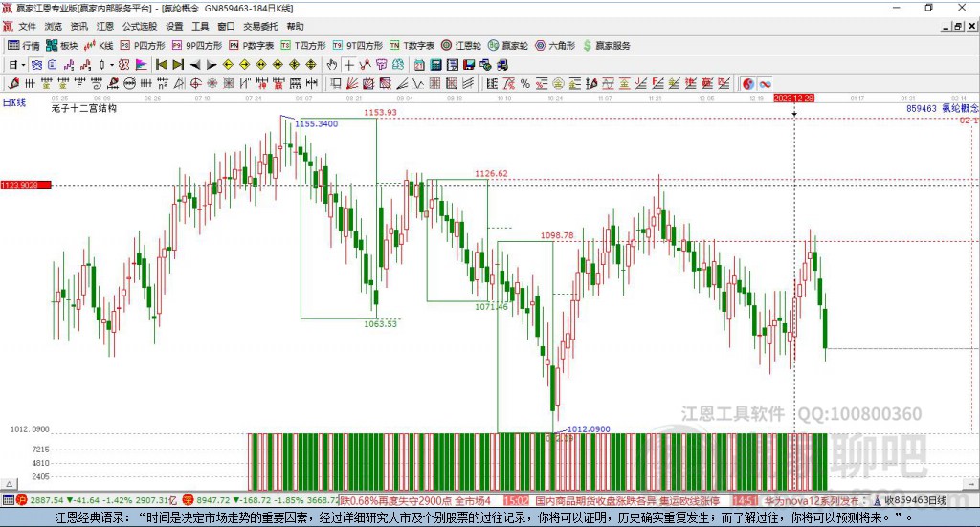Select the hand pan tool icon

click(332, 65)
